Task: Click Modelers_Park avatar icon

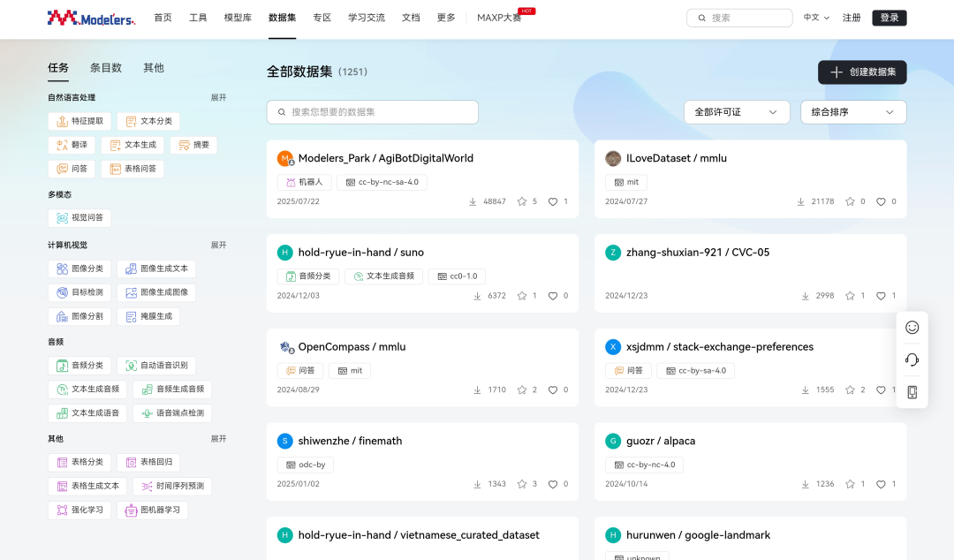Action: tap(285, 158)
